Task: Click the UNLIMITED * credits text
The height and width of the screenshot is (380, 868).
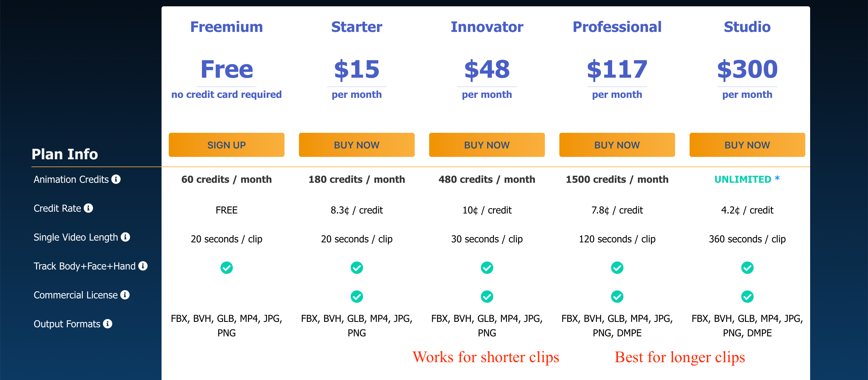Action: pyautogui.click(x=747, y=179)
